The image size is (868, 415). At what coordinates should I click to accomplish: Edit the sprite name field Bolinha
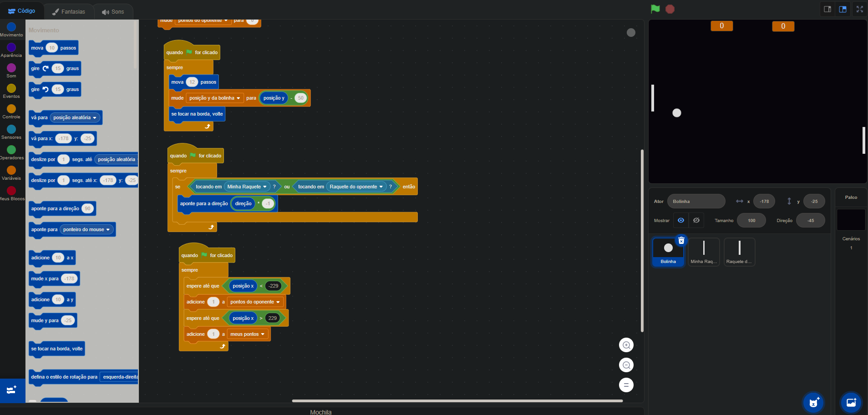click(696, 201)
